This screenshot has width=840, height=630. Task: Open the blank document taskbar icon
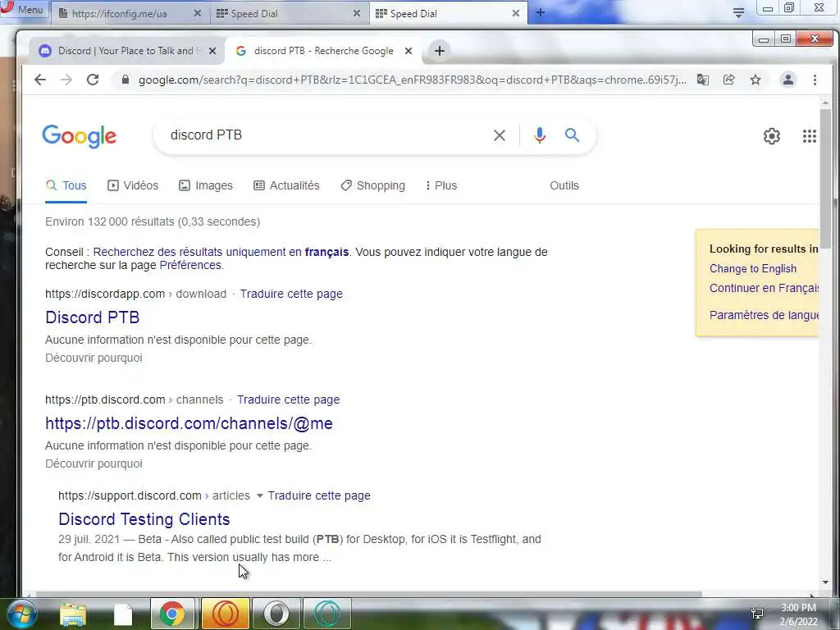point(123,614)
